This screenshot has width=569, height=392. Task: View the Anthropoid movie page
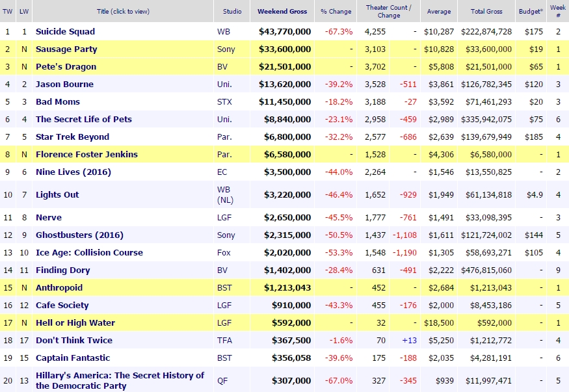pos(59,288)
